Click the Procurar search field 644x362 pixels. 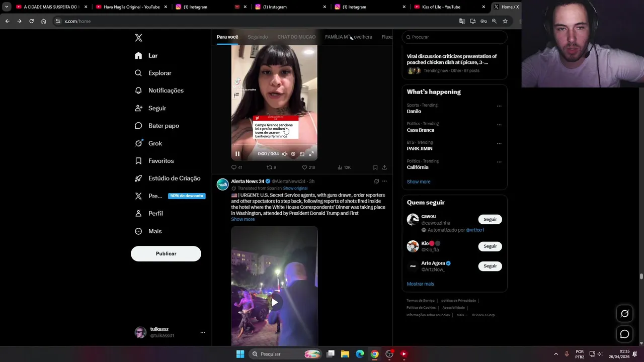454,37
